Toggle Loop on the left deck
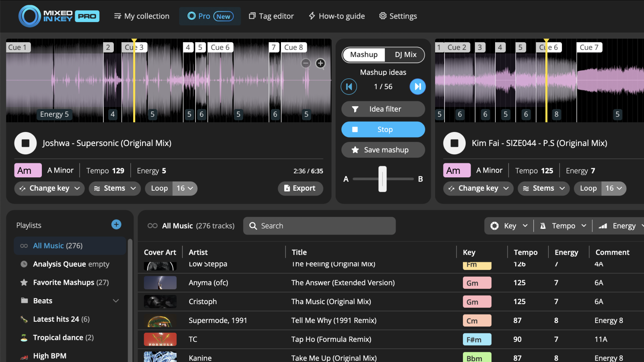 (159, 188)
